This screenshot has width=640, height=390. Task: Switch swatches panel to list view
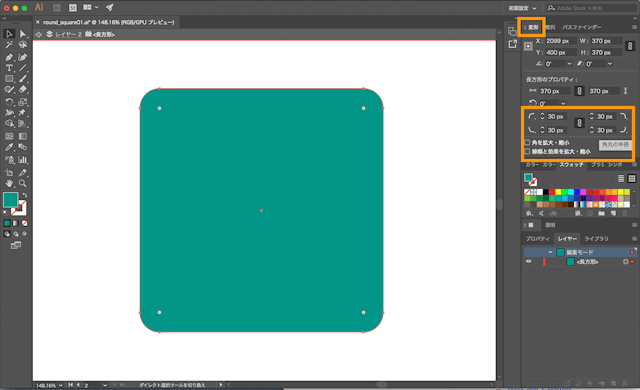click(x=621, y=178)
